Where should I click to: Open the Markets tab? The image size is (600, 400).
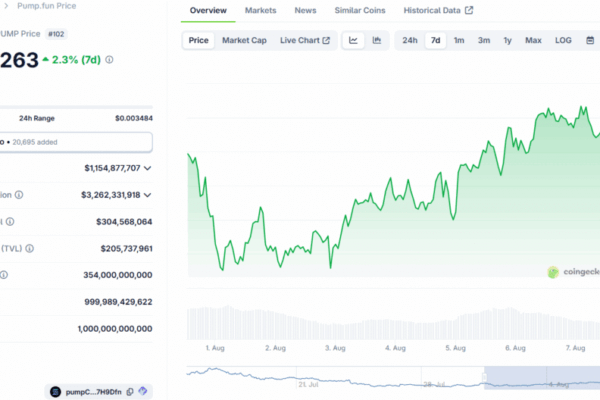point(261,10)
